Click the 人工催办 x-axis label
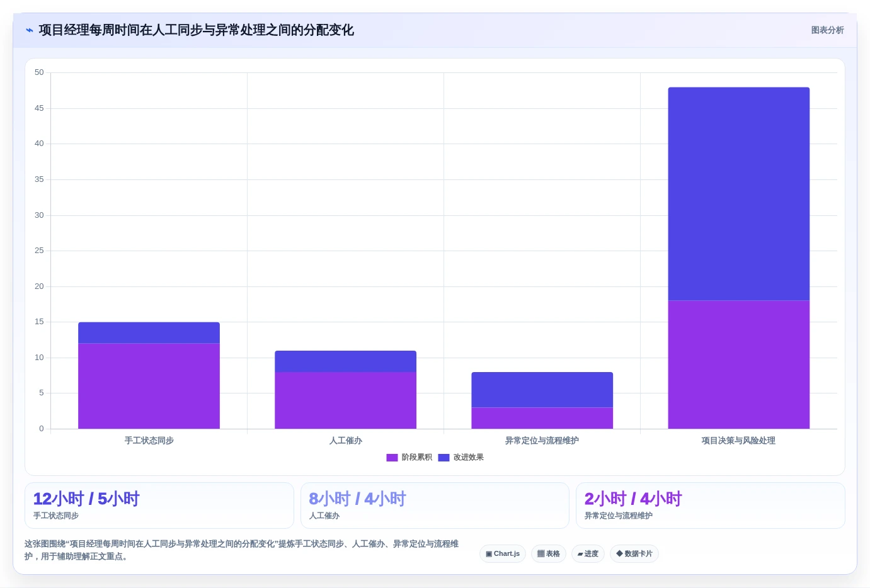Screen dimensions: 870x588 point(345,441)
